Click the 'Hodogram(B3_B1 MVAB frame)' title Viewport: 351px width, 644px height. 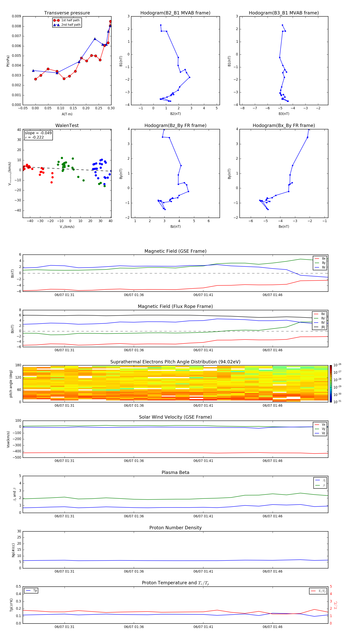pos(284,13)
